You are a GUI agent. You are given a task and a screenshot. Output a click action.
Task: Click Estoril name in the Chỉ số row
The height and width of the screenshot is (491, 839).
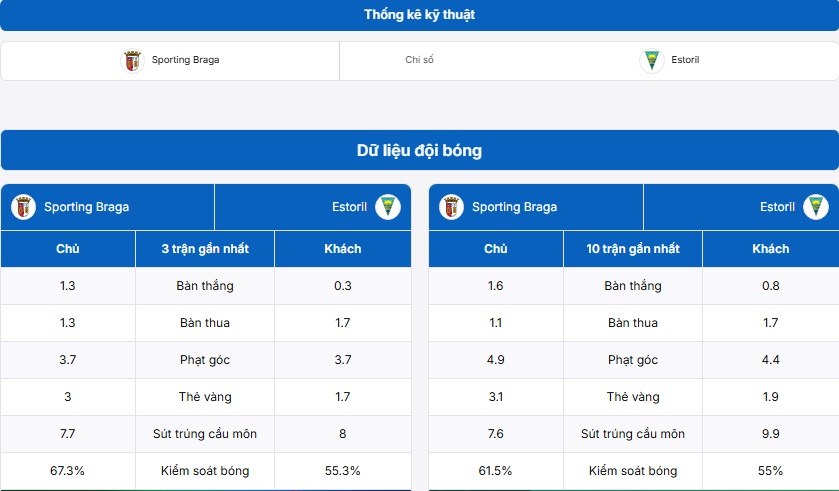685,60
